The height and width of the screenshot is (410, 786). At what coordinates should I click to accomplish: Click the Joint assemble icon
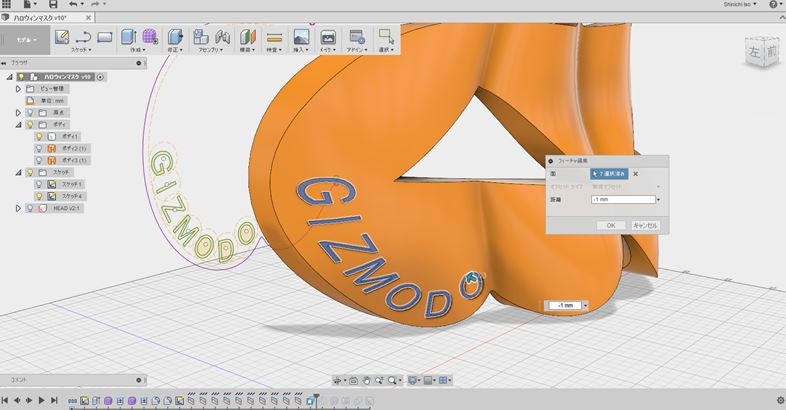click(222, 37)
